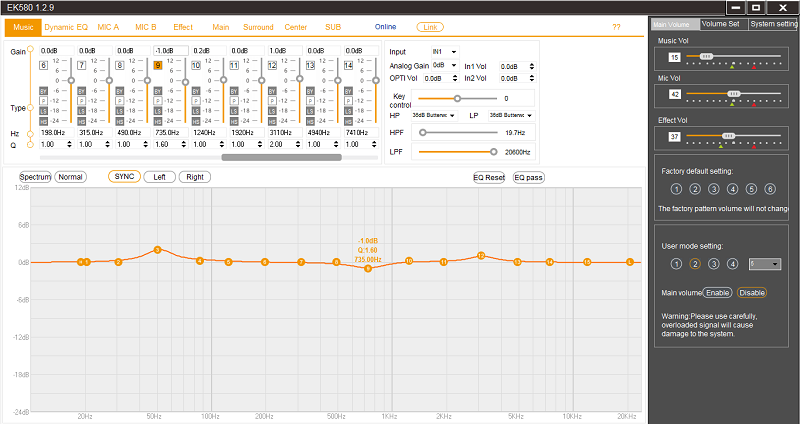Set band 11 to the P peak type
Viewport: 800px width, 424px height.
(x=234, y=101)
